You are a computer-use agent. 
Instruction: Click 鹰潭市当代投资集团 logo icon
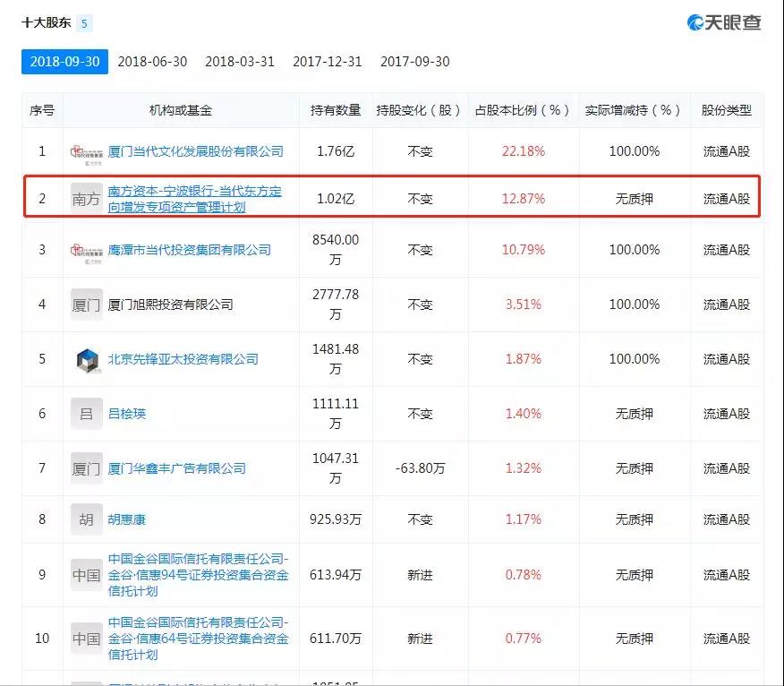click(87, 253)
